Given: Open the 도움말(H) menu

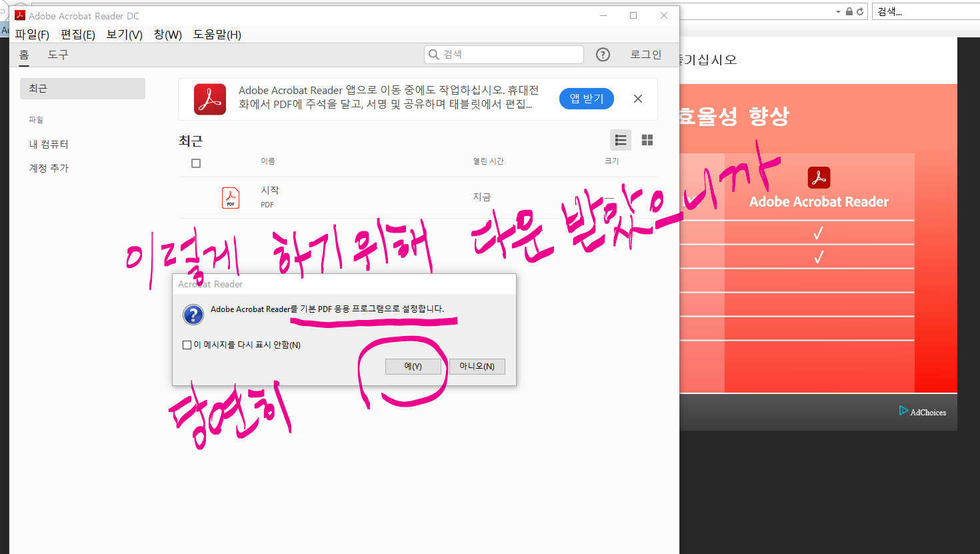Looking at the screenshot, I should pyautogui.click(x=217, y=35).
